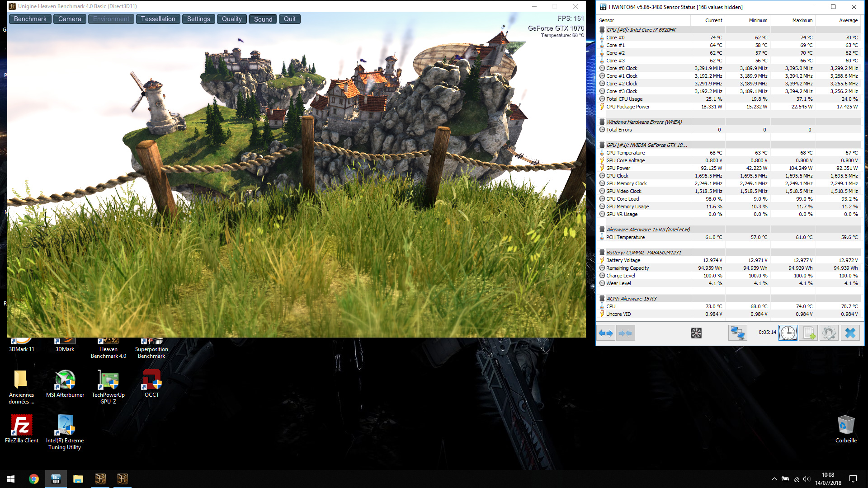Click the battery tray icon

[785, 479]
